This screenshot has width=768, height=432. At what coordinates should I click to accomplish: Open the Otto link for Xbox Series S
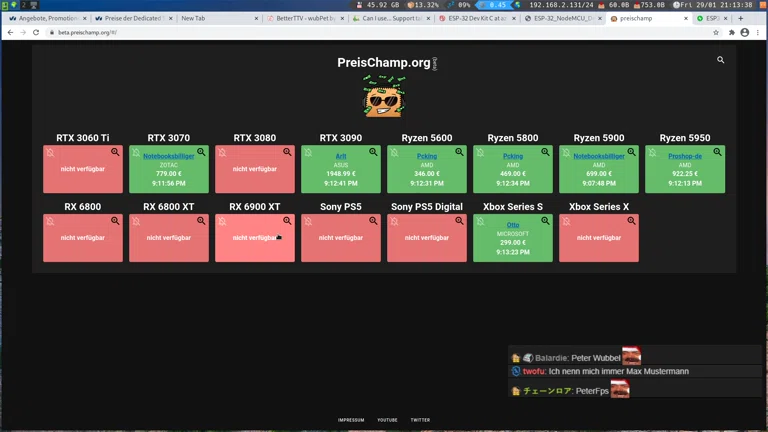pos(512,224)
